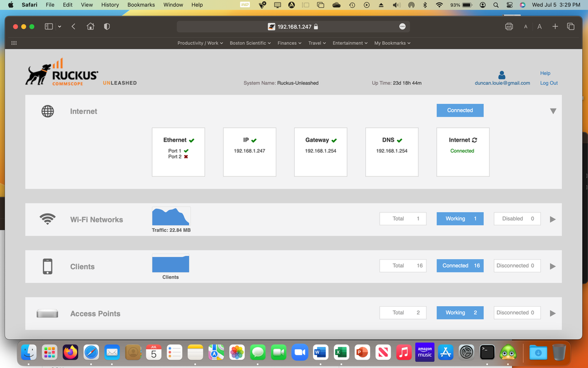Image resolution: width=588 pixels, height=368 pixels.
Task: Click the address bar showing 192.168.1.247
Action: (x=293, y=27)
